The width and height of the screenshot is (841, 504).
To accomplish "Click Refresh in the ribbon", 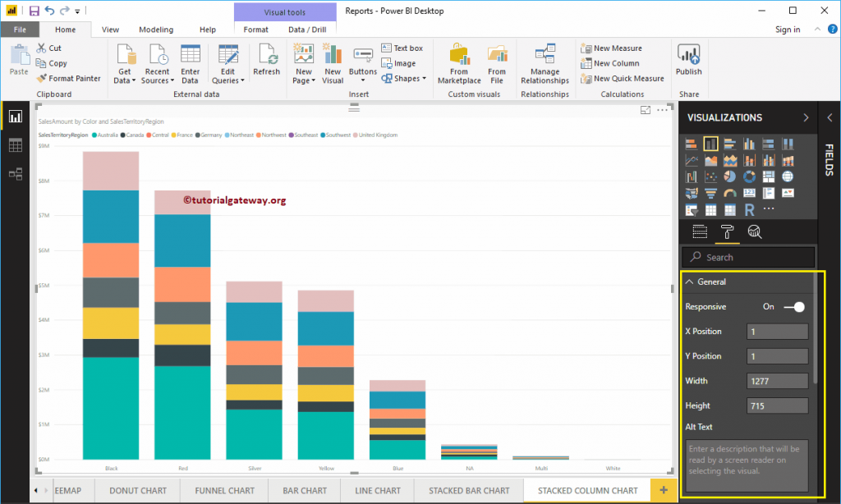I will tap(266, 62).
